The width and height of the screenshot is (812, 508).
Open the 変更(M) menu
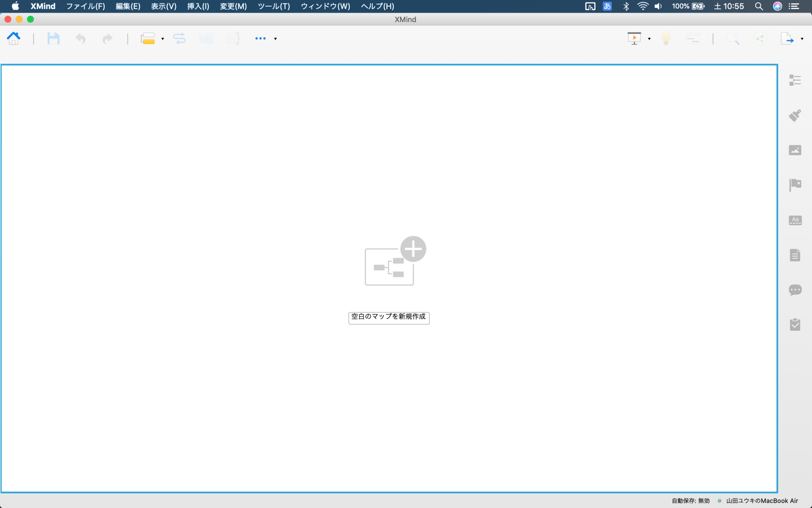click(233, 6)
